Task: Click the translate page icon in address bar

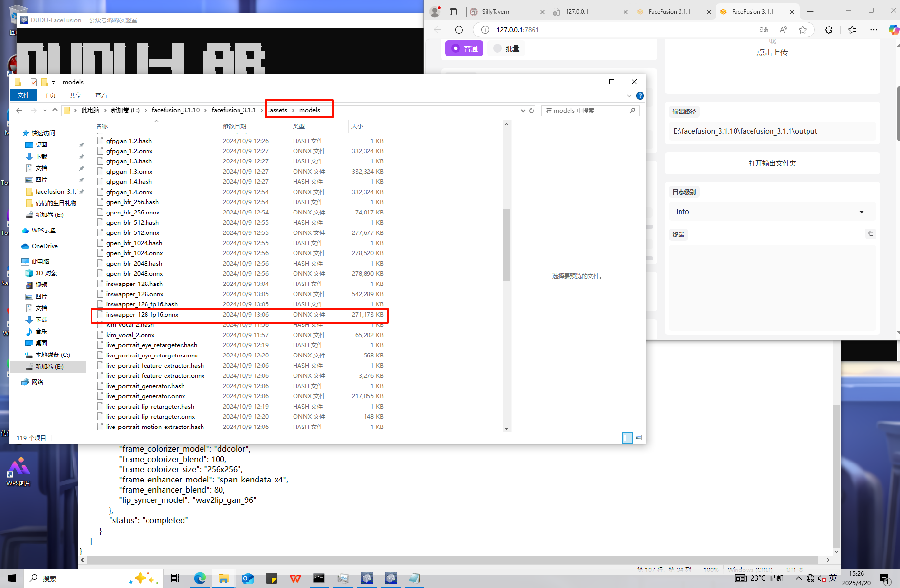Action: tap(764, 30)
